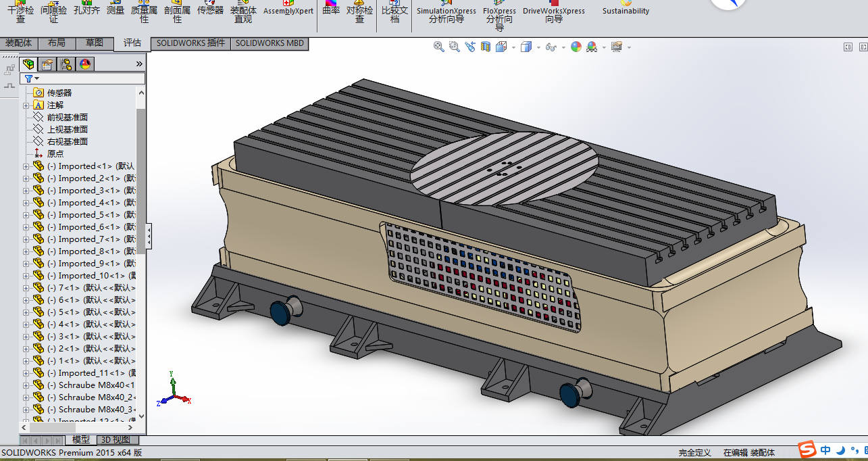This screenshot has height=461, width=868.
Task: Select the 前视基准面 plane in the tree
Action: [x=67, y=118]
